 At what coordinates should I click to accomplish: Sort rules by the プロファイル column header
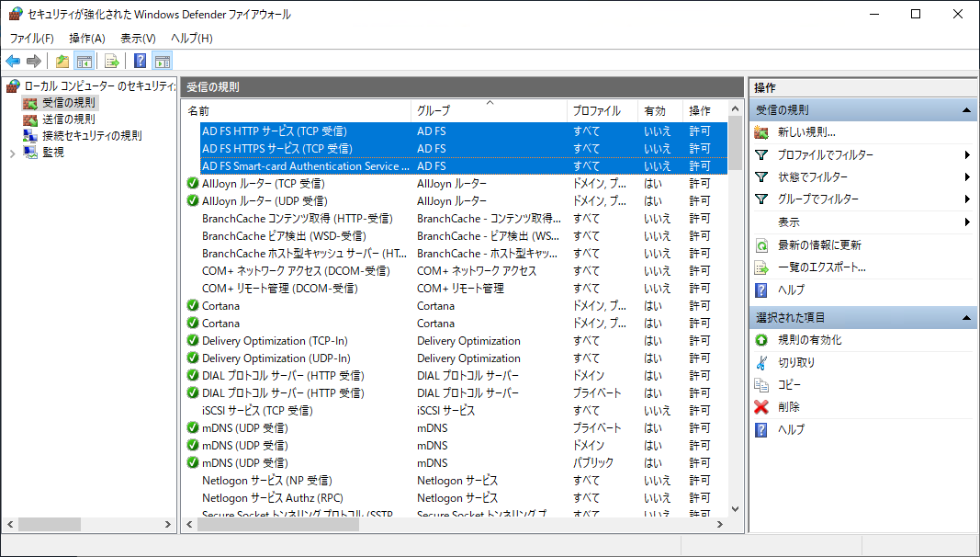pyautogui.click(x=603, y=110)
